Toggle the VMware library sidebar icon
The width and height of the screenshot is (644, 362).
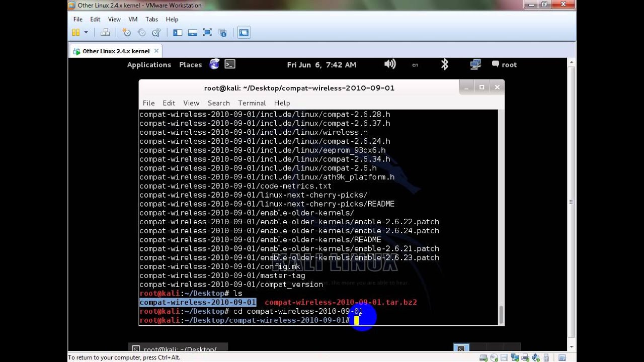point(178,32)
